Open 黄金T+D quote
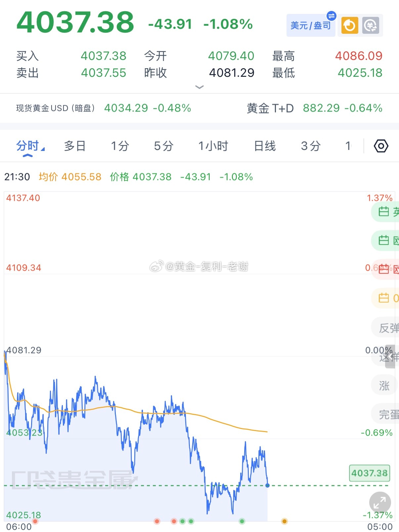Screen dimensions: 399x532 pos(315,108)
